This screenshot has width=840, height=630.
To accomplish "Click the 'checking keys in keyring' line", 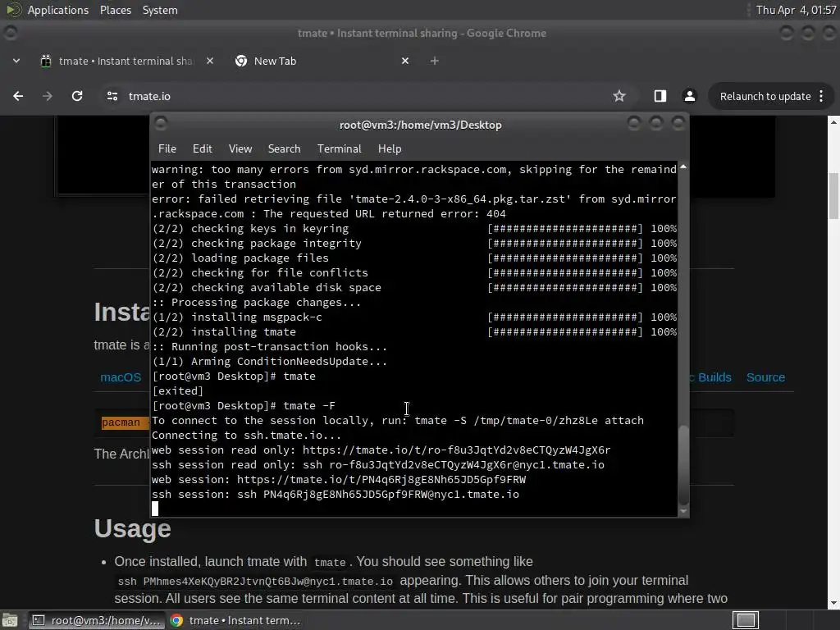I will 414,228.
